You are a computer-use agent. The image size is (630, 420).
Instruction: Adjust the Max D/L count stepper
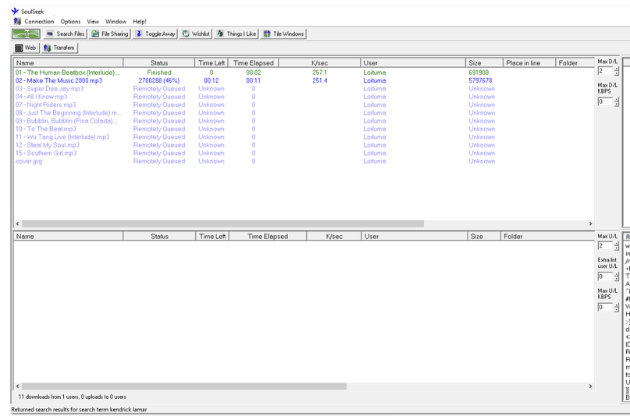point(616,71)
